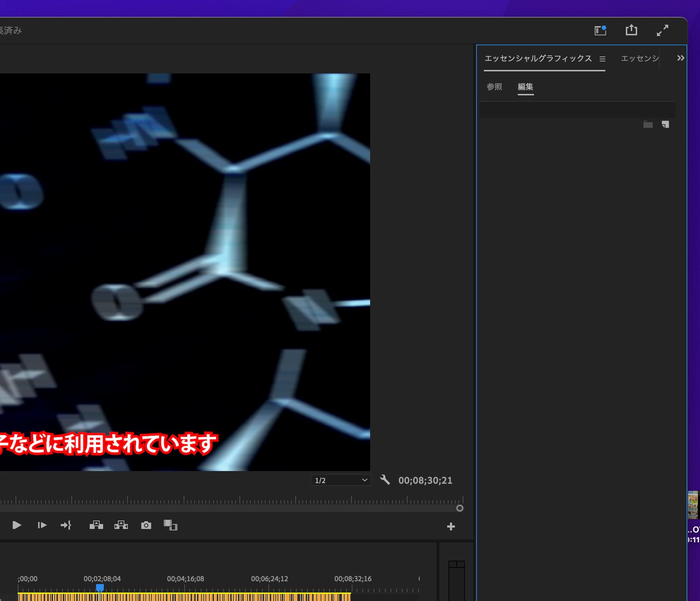Select the 編集 tab

526,87
